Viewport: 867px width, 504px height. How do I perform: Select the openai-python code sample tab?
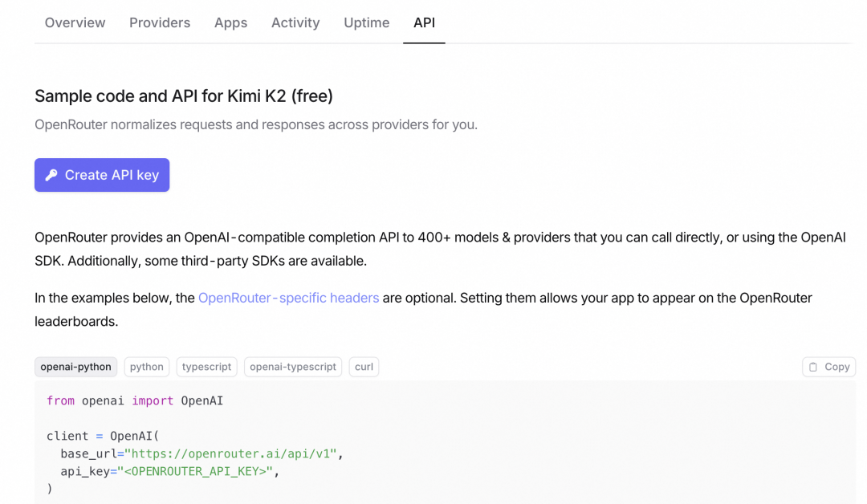(x=75, y=367)
